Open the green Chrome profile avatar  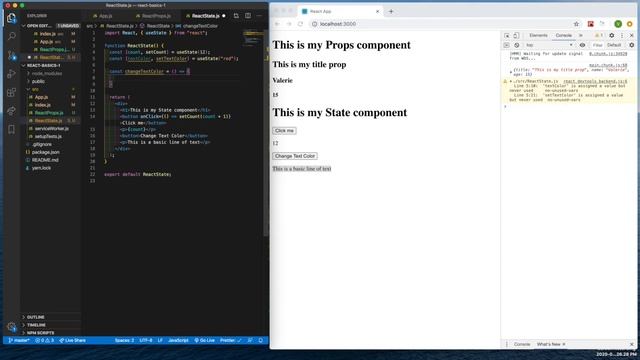618,24
